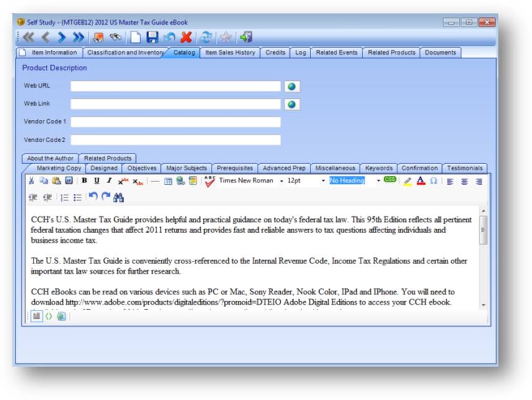Viewport: 532px width, 400px height.
Task: Toggle italic formatting
Action: click(109, 181)
